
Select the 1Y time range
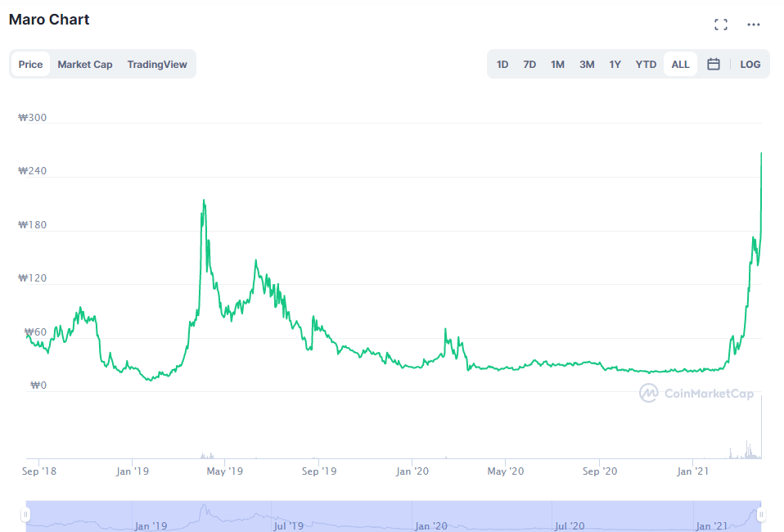pyautogui.click(x=615, y=65)
